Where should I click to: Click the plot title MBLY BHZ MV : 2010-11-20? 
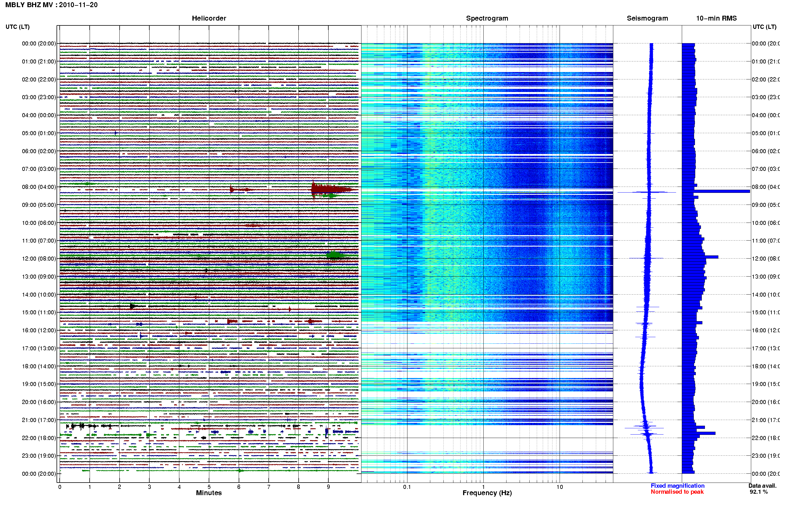pyautogui.click(x=51, y=5)
